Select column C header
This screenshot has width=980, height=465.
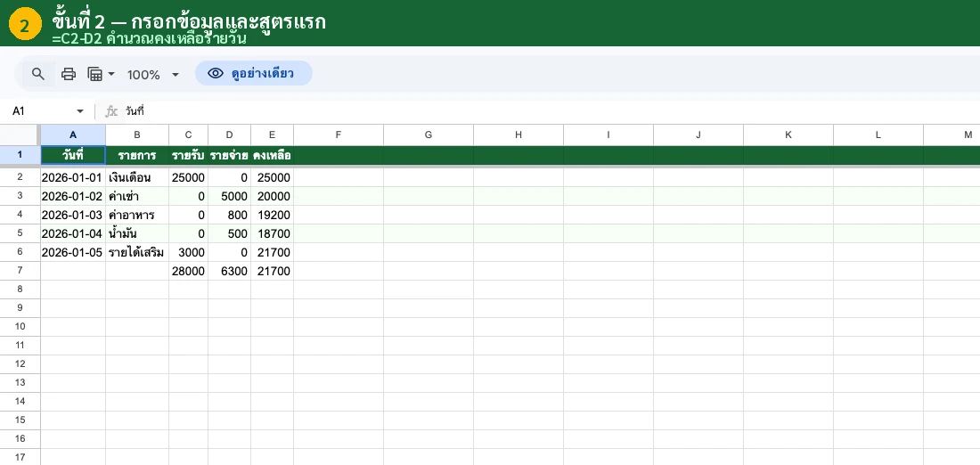[x=188, y=135]
